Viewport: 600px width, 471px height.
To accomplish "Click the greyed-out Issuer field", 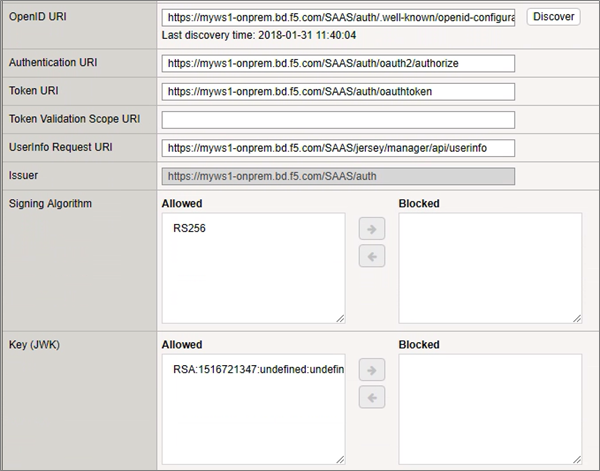I will (x=338, y=176).
